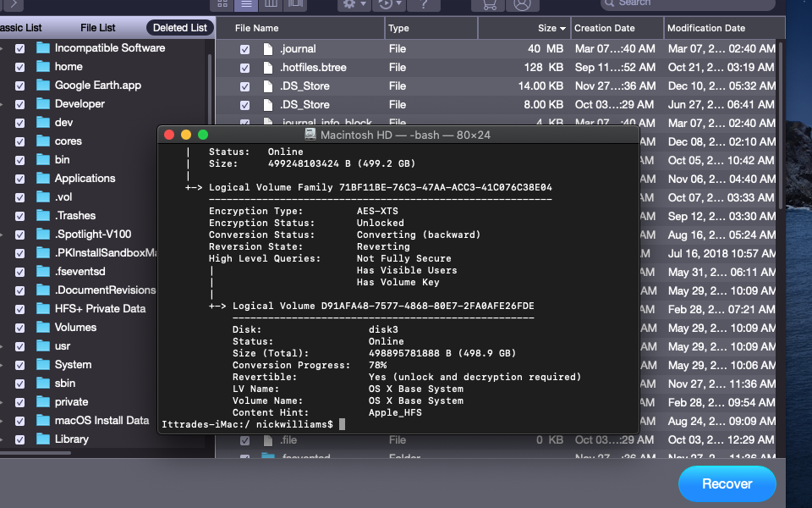
Task: Click the Google Earth.app folder icon
Action: [43, 86]
